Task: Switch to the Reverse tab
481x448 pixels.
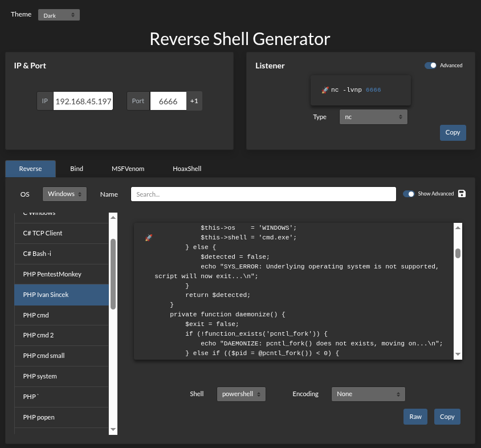Action: (x=30, y=169)
